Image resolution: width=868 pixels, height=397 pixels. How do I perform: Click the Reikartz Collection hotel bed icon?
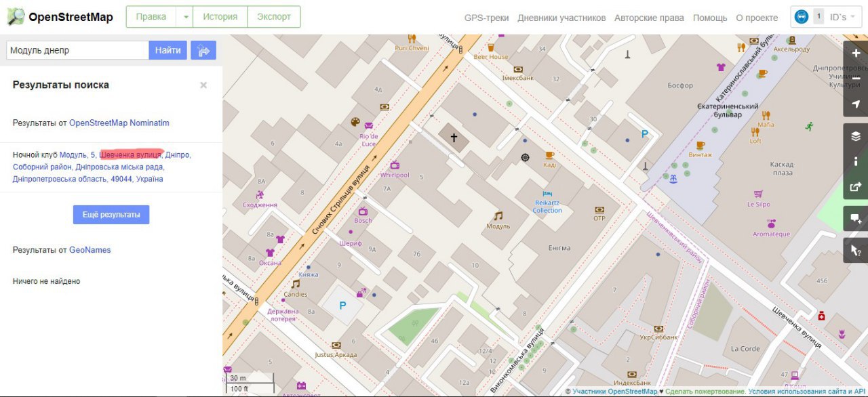547,194
